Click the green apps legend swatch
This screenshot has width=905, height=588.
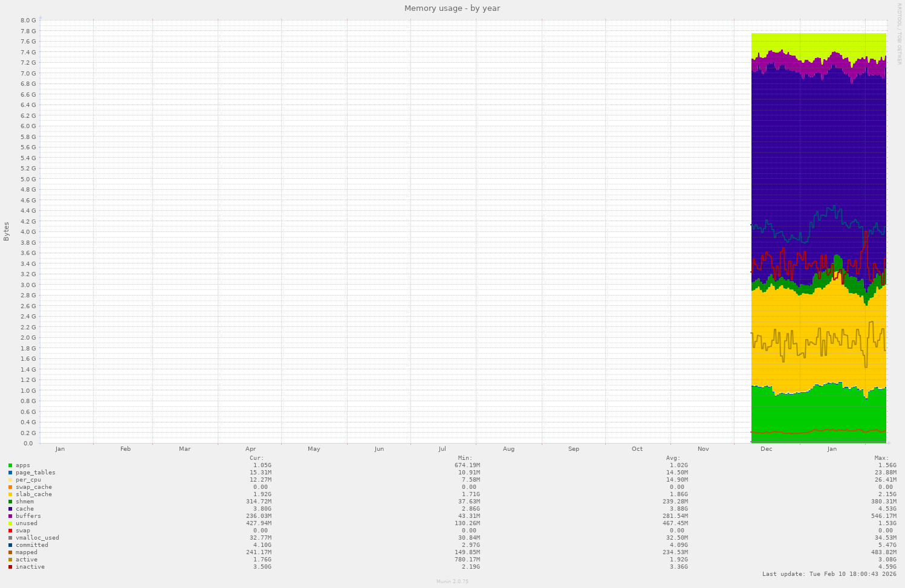point(10,465)
